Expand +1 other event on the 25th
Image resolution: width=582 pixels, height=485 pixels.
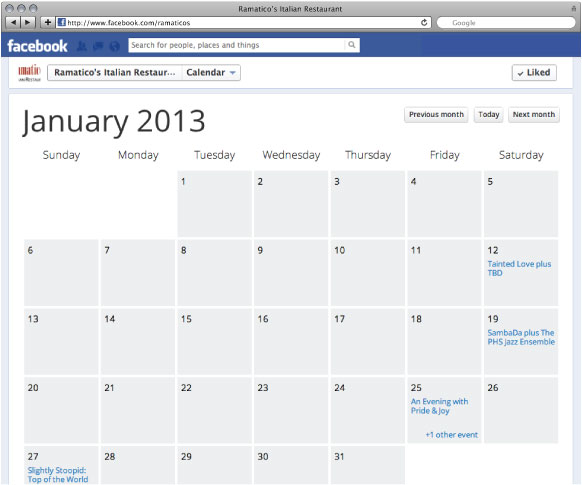point(451,435)
